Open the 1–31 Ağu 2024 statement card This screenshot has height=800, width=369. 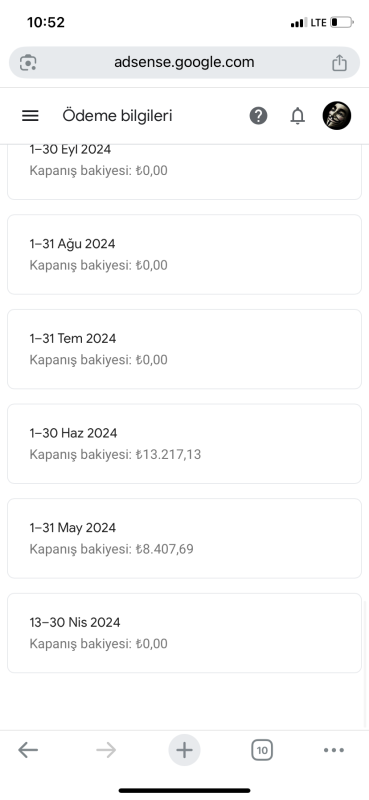point(184,255)
